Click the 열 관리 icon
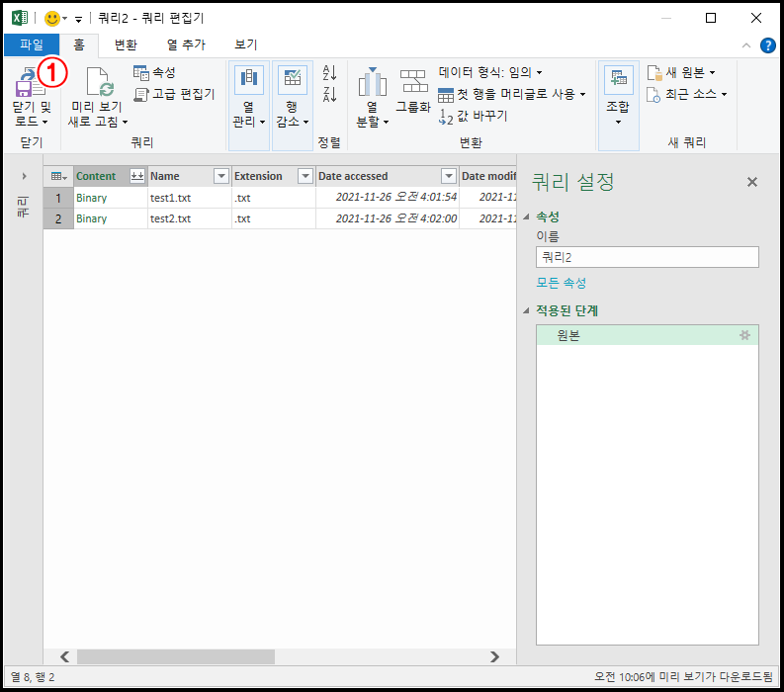The width and height of the screenshot is (784, 692). click(x=249, y=78)
